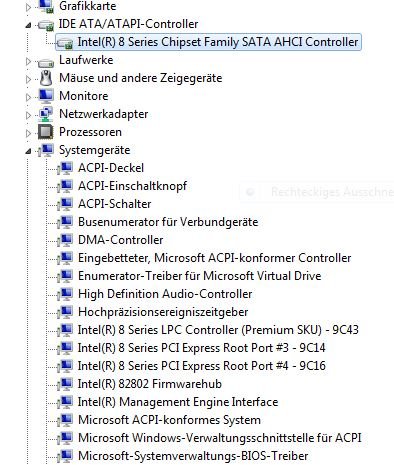The width and height of the screenshot is (394, 465).
Task: Expand Mäuse und andere Zeigegeräte
Action: 28,79
